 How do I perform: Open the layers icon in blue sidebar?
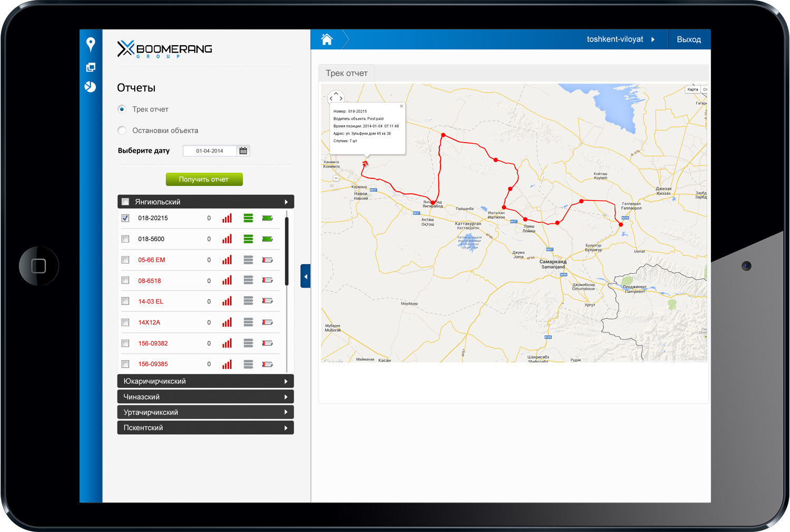point(91,67)
